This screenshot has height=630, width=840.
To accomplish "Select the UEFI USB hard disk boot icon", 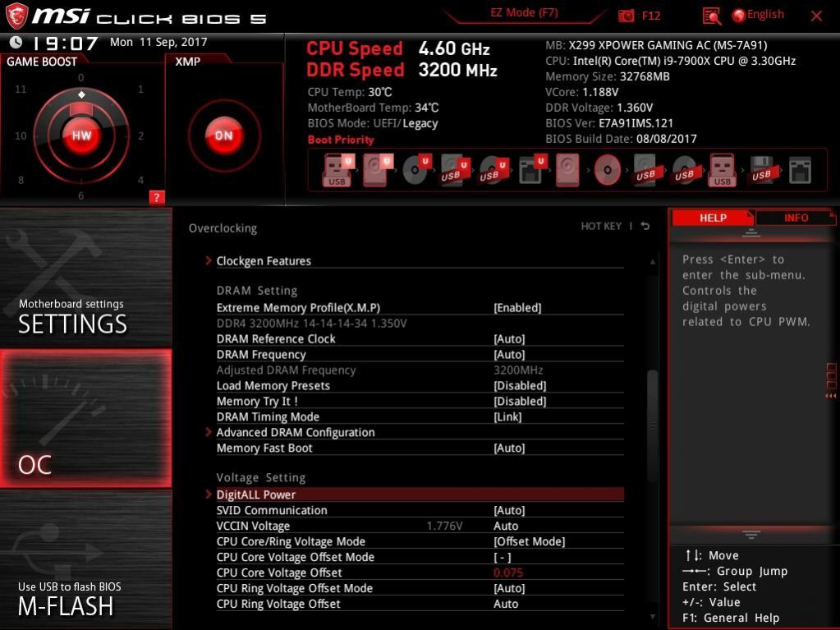I will pyautogui.click(x=455, y=170).
